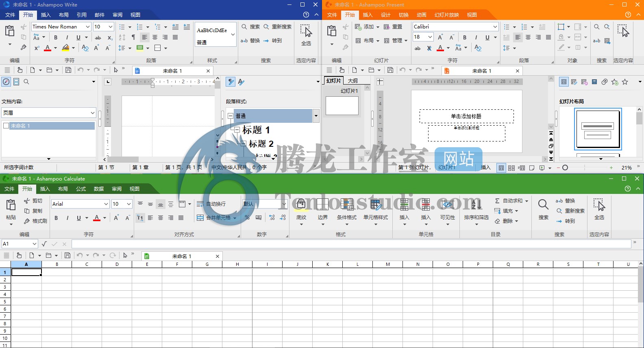Click 自动换行 in Calculate
Screen dimensions: 644x348
pyautogui.click(x=211, y=204)
